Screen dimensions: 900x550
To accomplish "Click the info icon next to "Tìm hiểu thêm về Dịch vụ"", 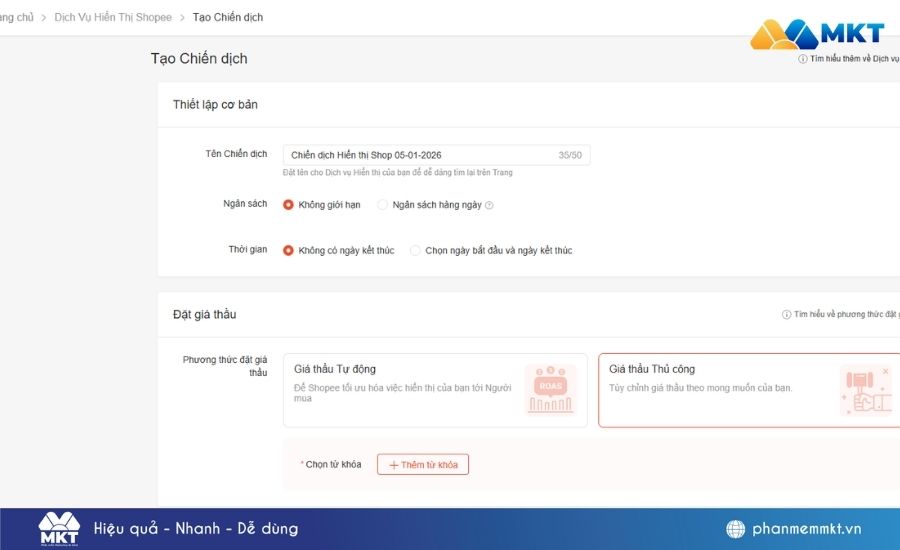I will tap(802, 59).
